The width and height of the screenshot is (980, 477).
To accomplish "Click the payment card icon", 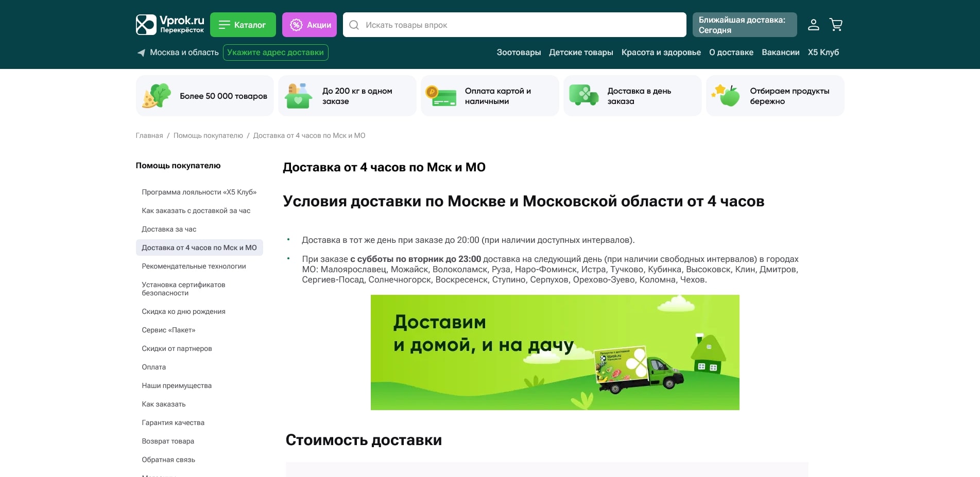I will pyautogui.click(x=441, y=95).
